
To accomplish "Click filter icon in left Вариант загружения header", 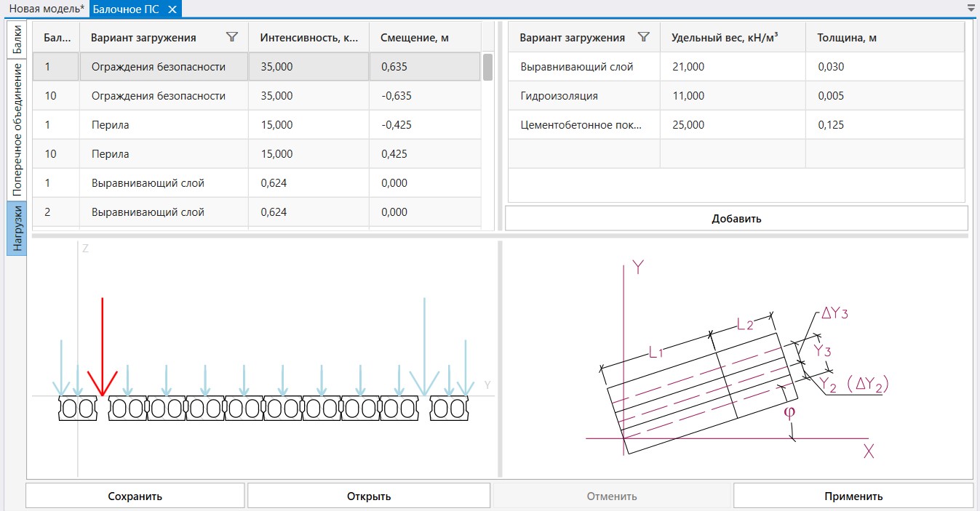I will tap(232, 37).
